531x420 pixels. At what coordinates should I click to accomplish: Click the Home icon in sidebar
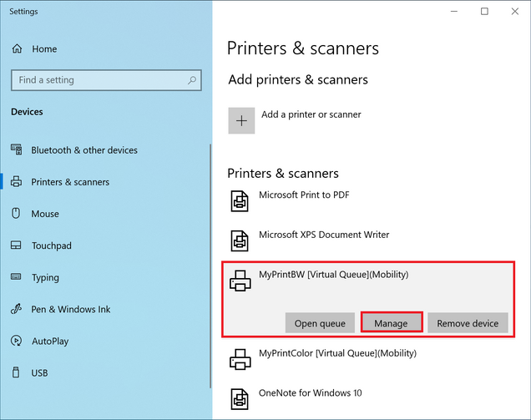[17, 48]
